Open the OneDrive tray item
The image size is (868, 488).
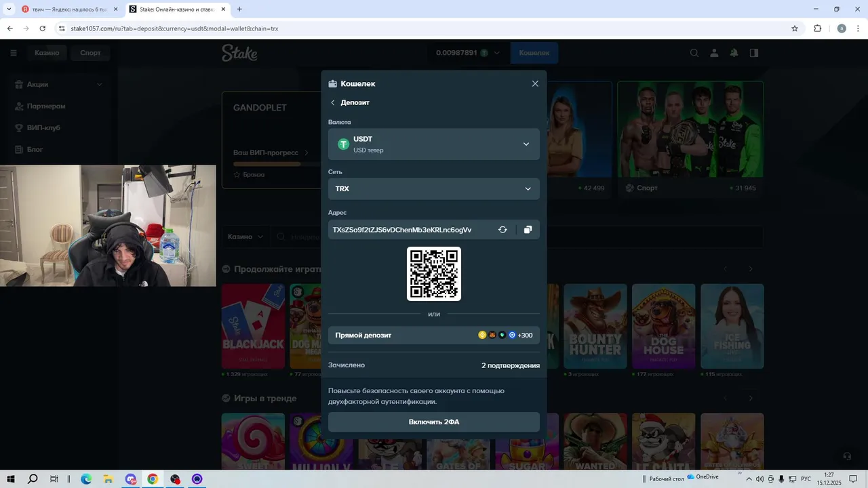tap(703, 477)
